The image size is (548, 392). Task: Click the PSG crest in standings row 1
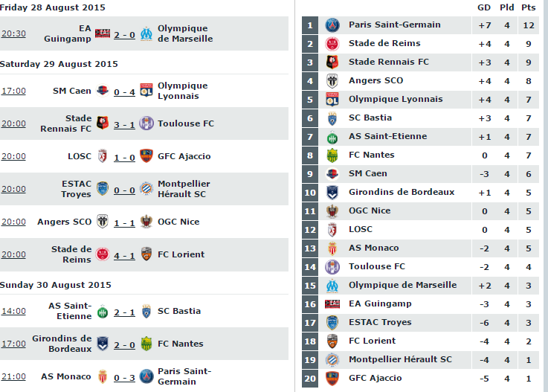click(332, 25)
